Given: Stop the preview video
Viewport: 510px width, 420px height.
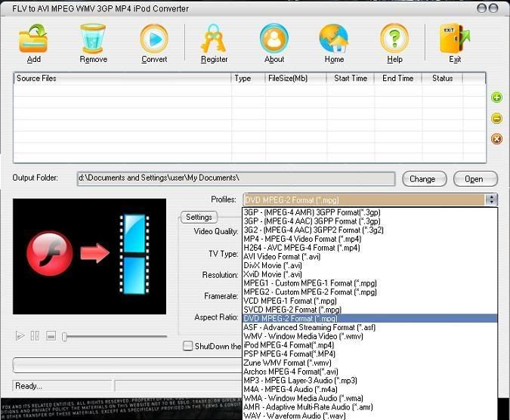Looking at the screenshot, I should (x=51, y=335).
